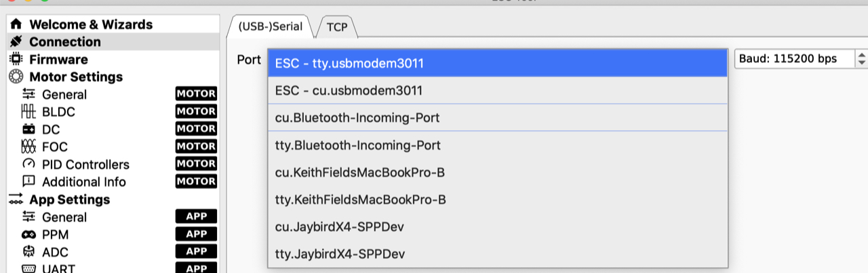Click the ADC icon in App Settings
This screenshot has width=868, height=273.
tap(28, 252)
